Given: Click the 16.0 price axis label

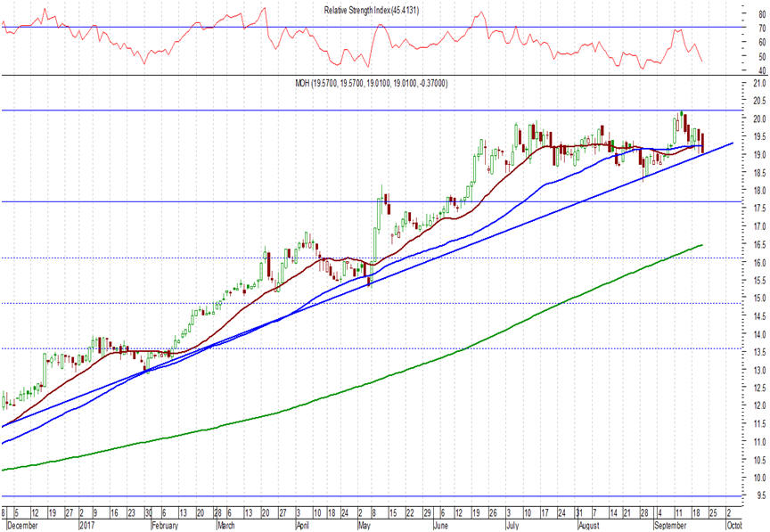Looking at the screenshot, I should (760, 263).
